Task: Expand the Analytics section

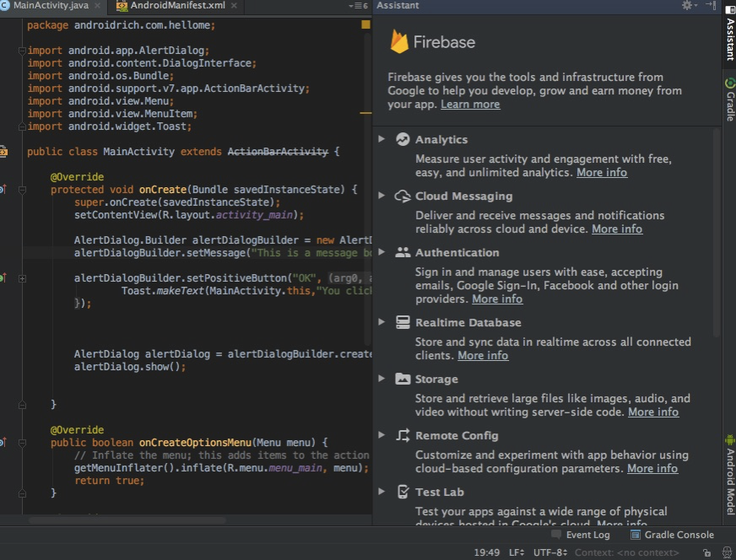Action: pyautogui.click(x=382, y=139)
